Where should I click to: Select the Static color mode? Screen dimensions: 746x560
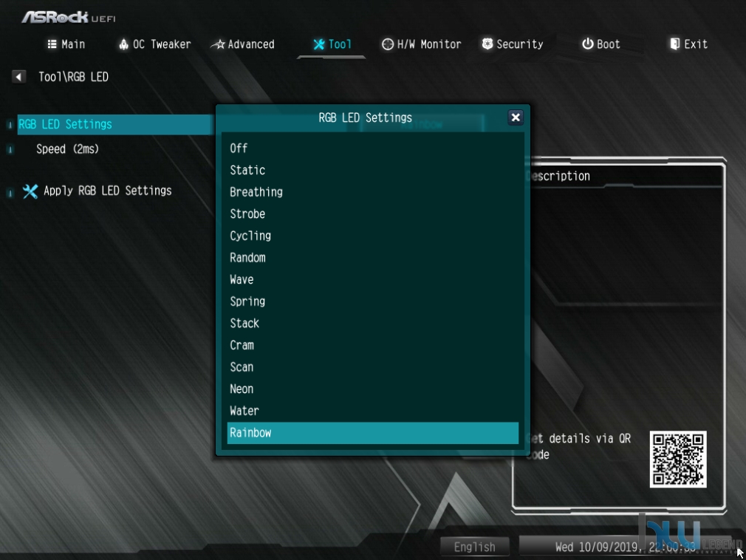372,170
